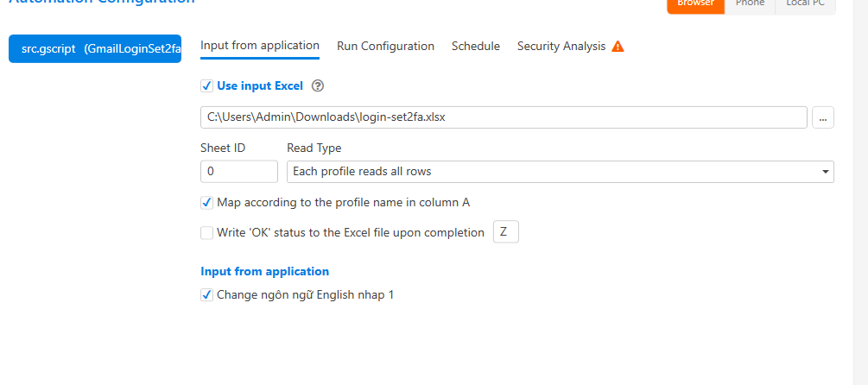Switch to the Phone platform button

749,4
